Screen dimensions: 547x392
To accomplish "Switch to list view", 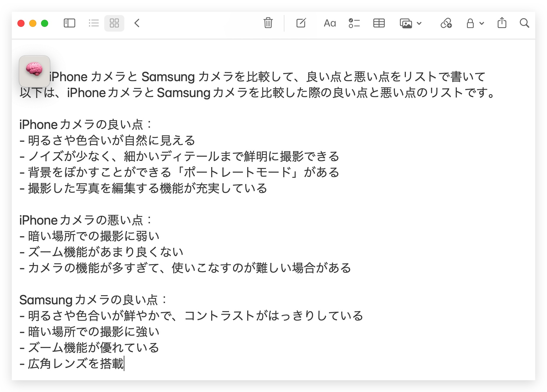I will (x=94, y=23).
